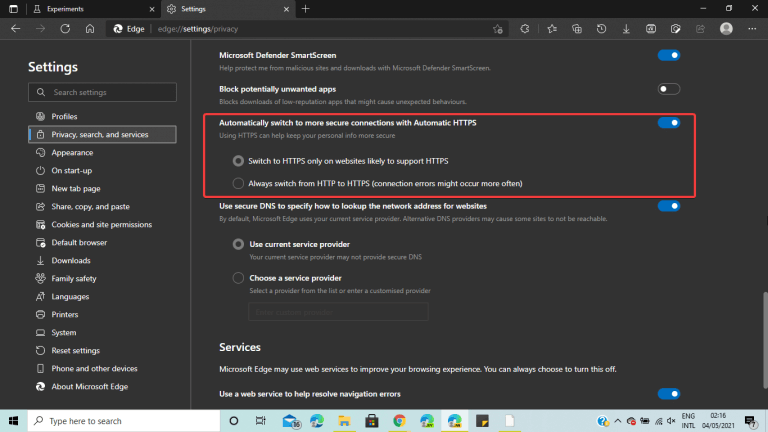Open Appearance settings

point(102,152)
